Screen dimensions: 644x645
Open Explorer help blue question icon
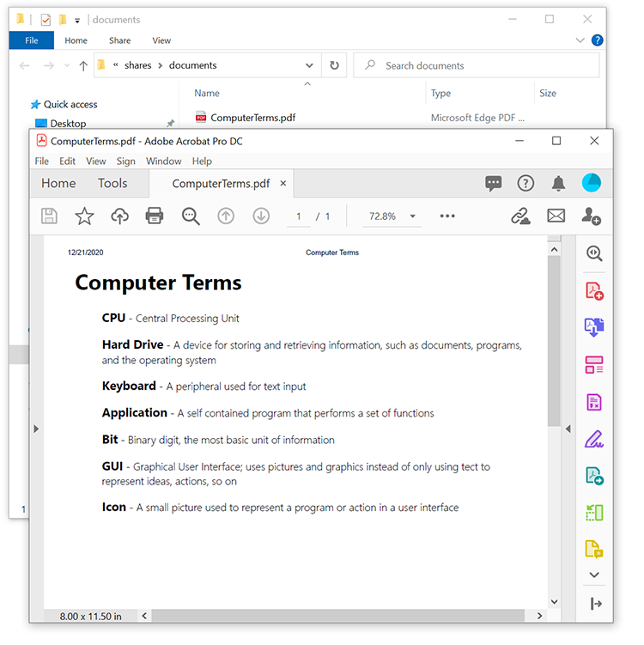pyautogui.click(x=597, y=40)
